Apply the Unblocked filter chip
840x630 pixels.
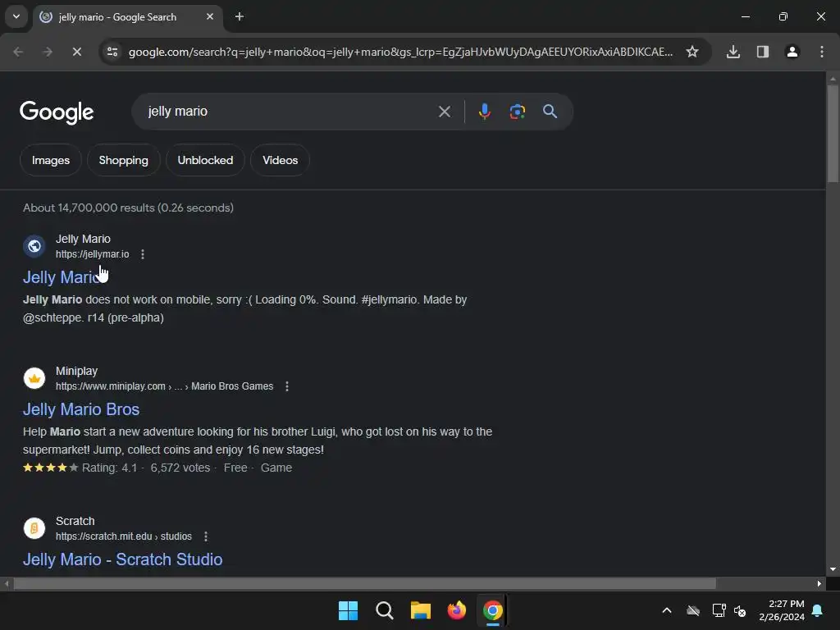point(205,160)
